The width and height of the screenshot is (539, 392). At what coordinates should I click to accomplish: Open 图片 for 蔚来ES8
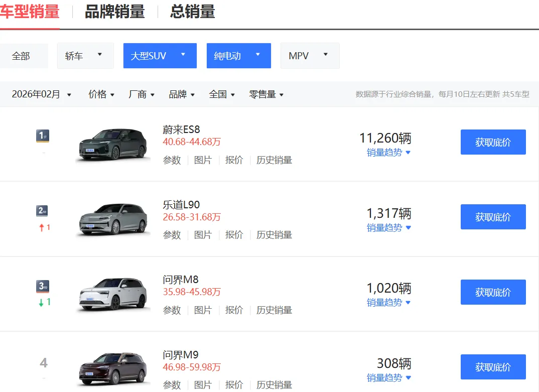(203, 160)
